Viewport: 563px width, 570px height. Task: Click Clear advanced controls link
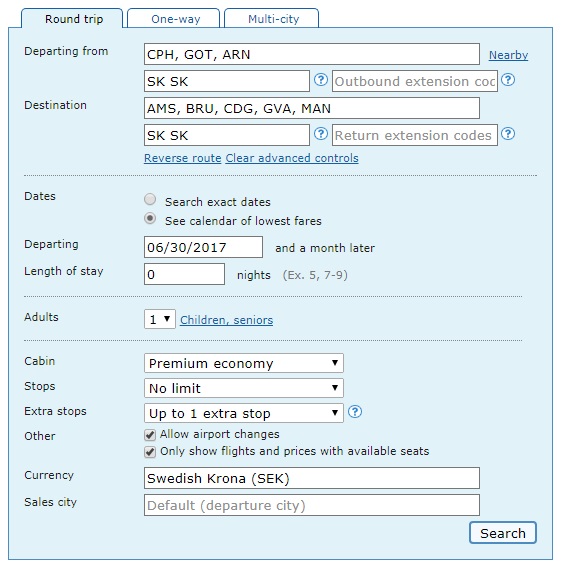292,158
